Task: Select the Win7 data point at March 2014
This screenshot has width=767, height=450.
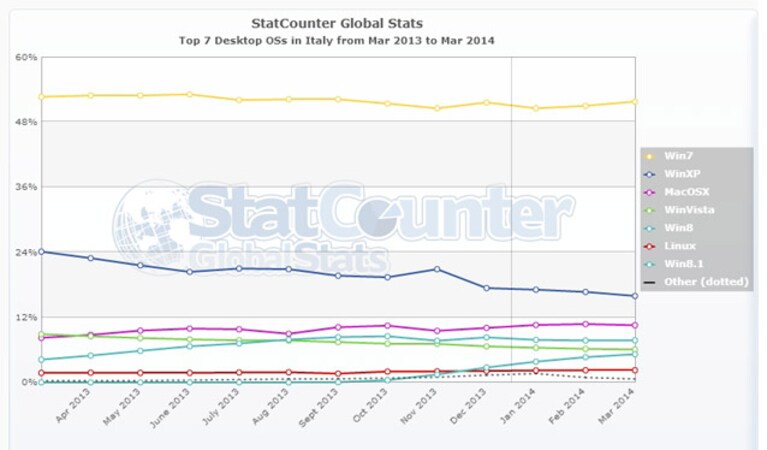Action: click(x=635, y=102)
